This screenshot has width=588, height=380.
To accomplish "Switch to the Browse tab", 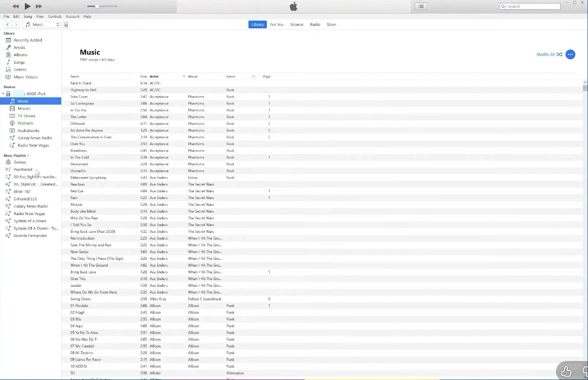I will [297, 24].
